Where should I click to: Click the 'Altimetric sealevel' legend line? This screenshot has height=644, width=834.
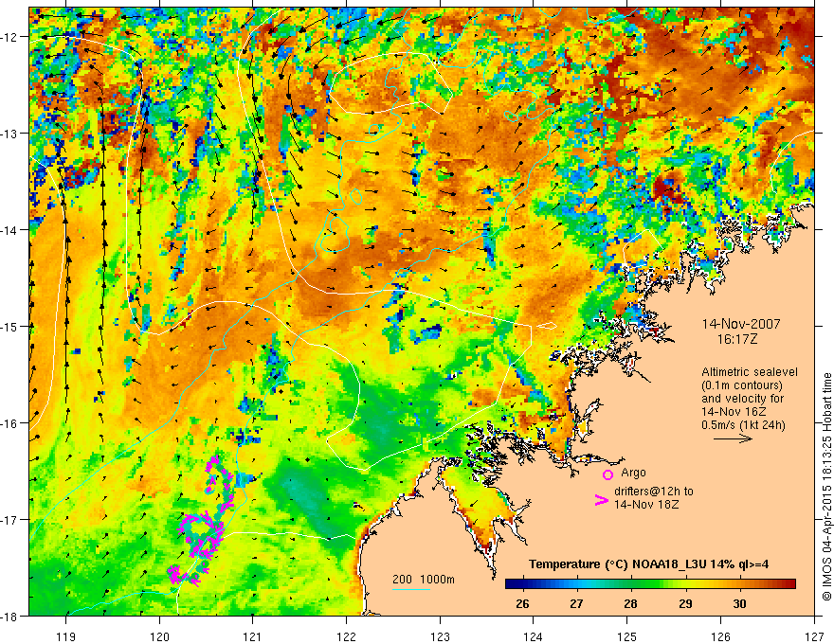750,372
